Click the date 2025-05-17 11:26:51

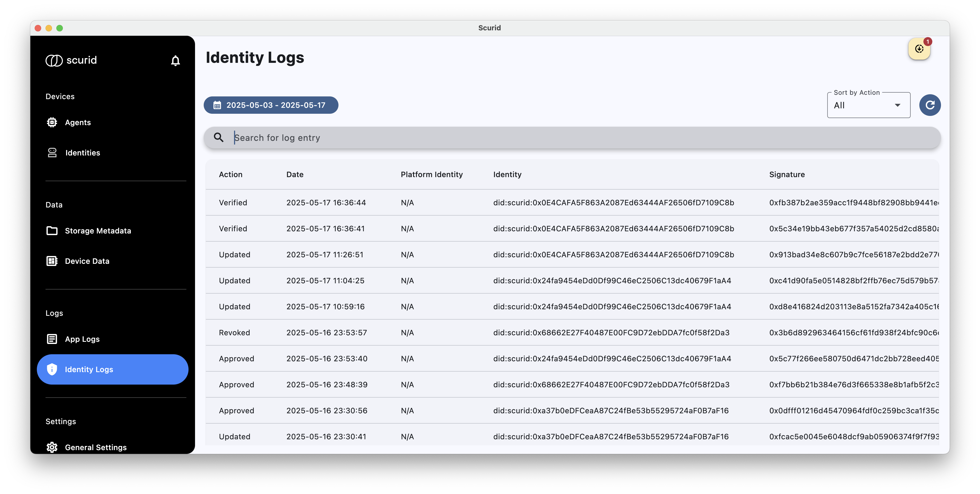pos(325,254)
